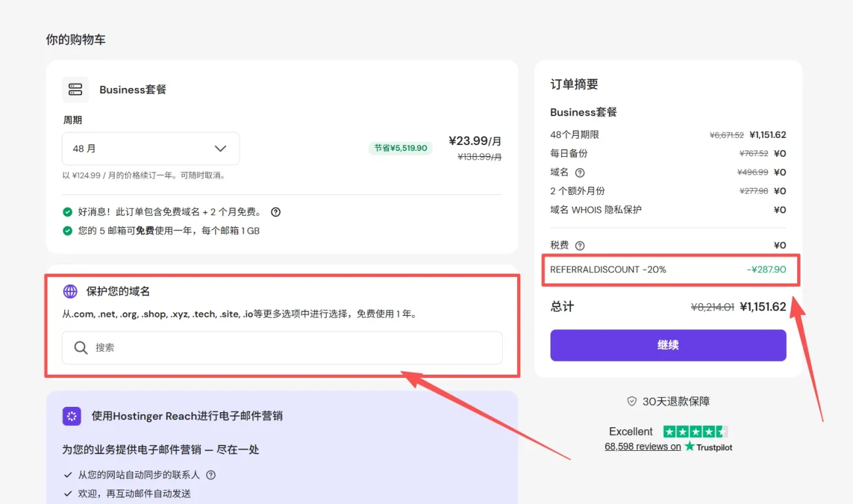Click the globe icon beside 保护您的域名

(70, 291)
